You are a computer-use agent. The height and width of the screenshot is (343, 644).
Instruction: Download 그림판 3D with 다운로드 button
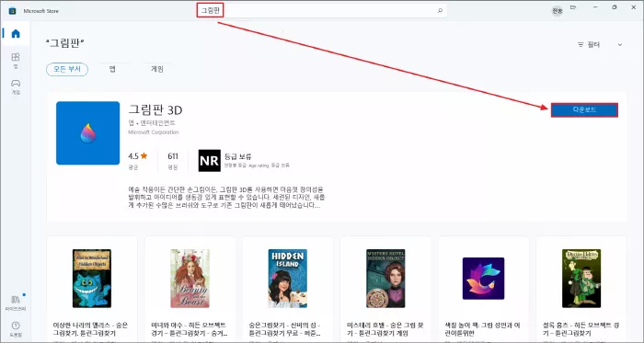584,110
